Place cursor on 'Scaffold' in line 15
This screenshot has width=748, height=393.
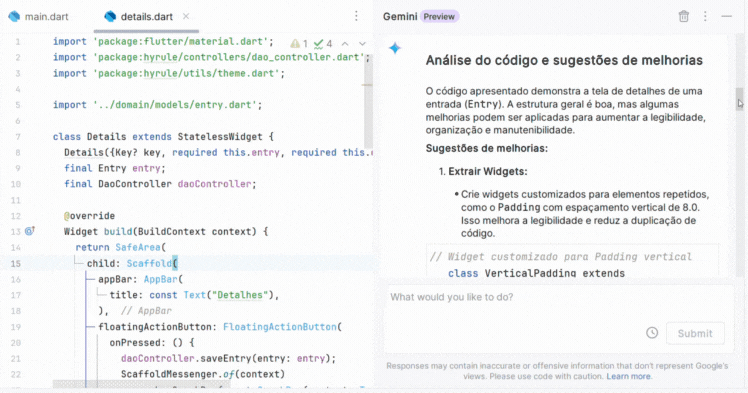click(149, 263)
